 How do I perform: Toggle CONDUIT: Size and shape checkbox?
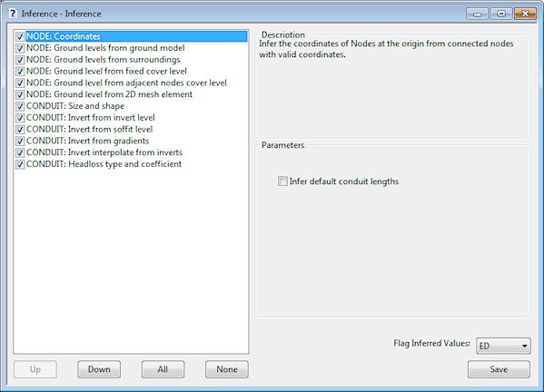point(20,106)
